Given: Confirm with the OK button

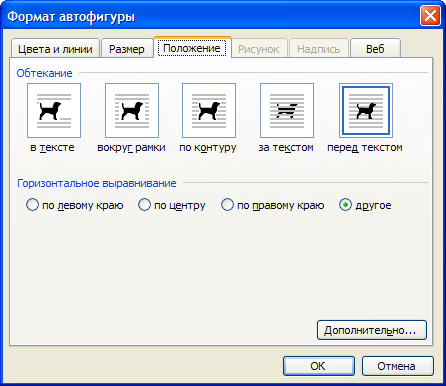Looking at the screenshot, I should click(x=319, y=366).
